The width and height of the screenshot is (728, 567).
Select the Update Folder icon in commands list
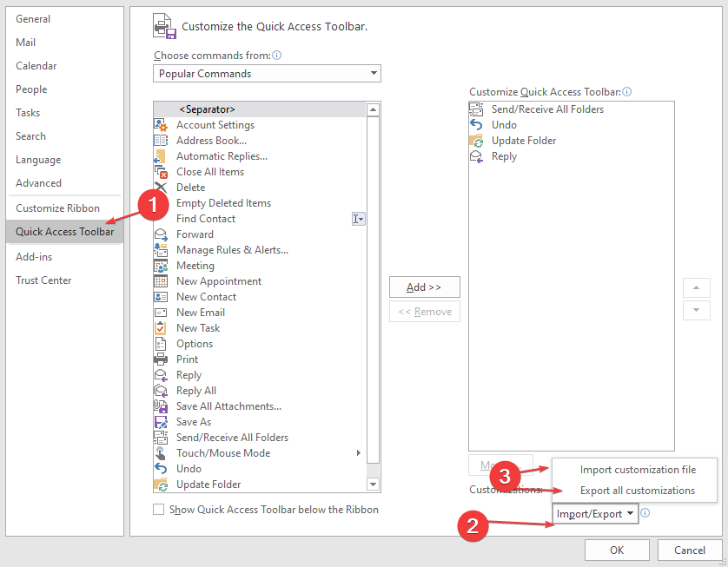[x=161, y=485]
